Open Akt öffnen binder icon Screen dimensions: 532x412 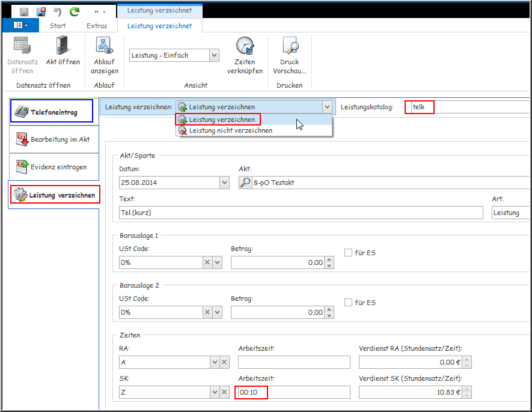point(63,46)
